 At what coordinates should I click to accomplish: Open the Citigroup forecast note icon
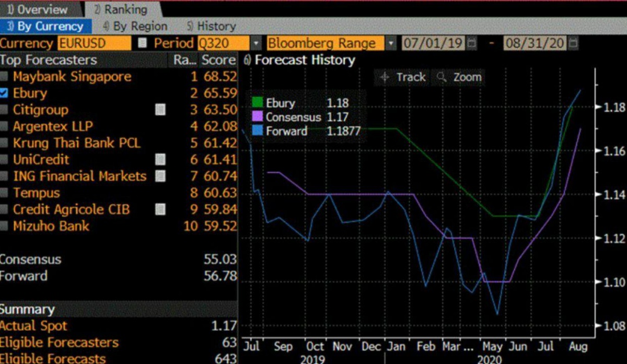coord(161,110)
